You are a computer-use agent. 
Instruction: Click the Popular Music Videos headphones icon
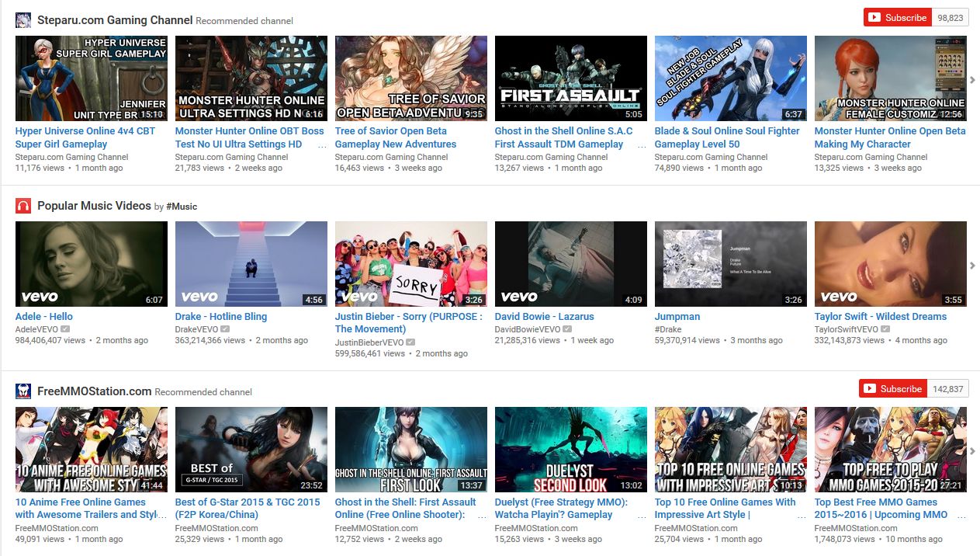(x=23, y=206)
